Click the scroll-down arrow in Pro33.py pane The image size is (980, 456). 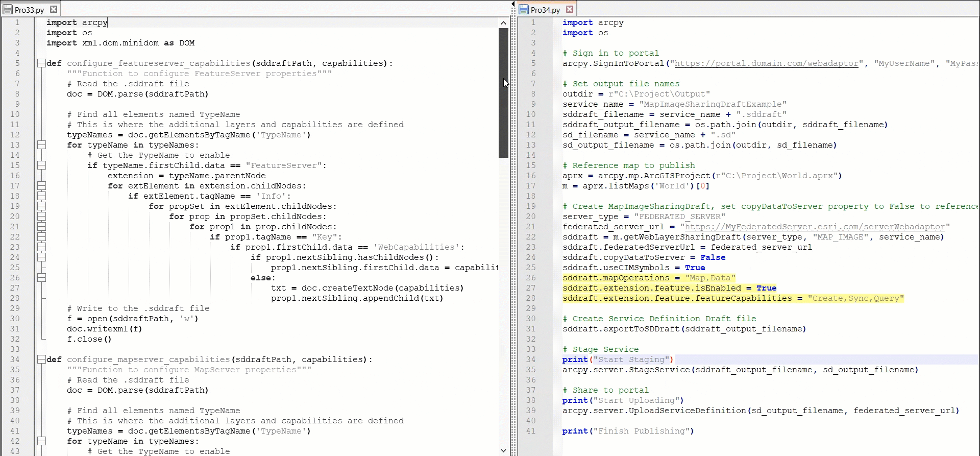pyautogui.click(x=503, y=450)
